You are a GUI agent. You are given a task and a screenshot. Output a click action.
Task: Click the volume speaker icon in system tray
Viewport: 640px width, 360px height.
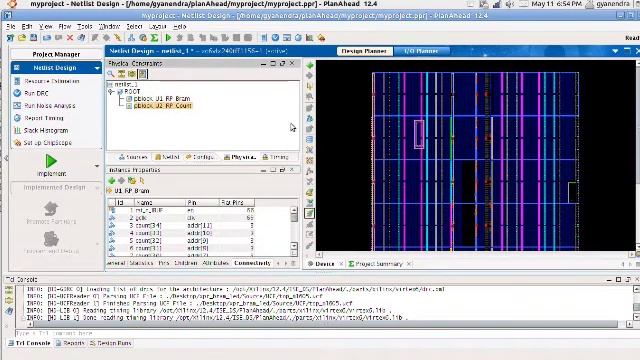[509, 4]
